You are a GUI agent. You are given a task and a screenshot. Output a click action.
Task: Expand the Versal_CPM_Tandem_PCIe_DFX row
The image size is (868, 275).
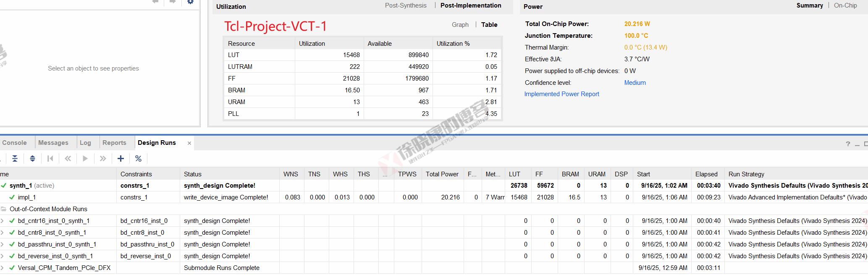(2, 267)
